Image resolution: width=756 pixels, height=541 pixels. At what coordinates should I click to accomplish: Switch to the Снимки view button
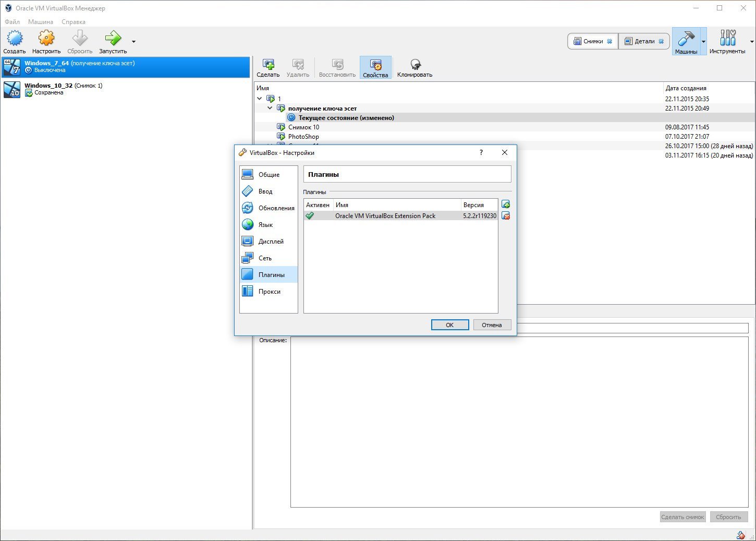[593, 41]
